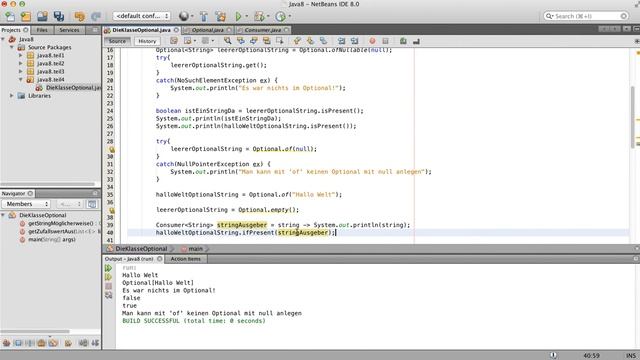Switch to the Services tab
Viewport: 640px width, 360px height.
pos(69,30)
